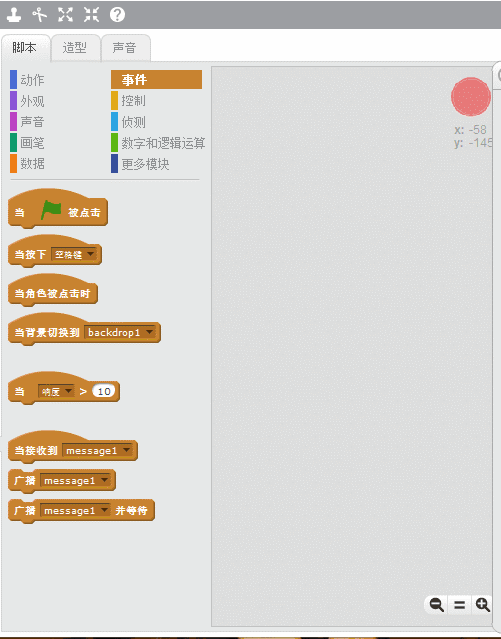The image size is (501, 639).
Task: Click the 并等待 label text
Action: point(131,511)
